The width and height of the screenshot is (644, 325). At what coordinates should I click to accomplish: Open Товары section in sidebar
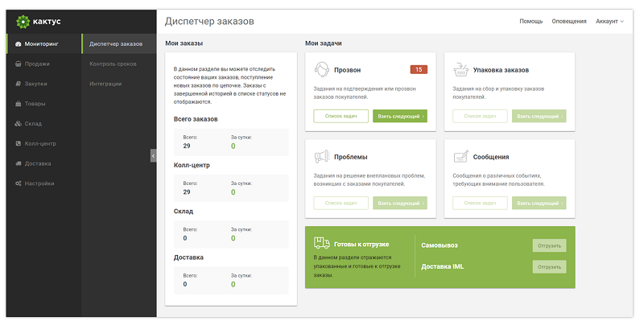pos(35,104)
